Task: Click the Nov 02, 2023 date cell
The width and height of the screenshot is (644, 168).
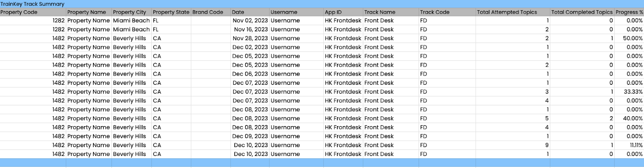Action: (x=250, y=20)
